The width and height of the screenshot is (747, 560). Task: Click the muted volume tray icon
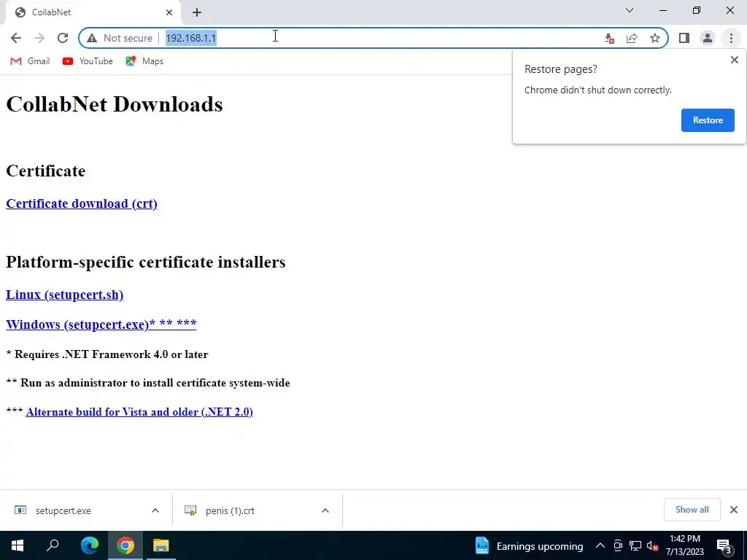[653, 545]
